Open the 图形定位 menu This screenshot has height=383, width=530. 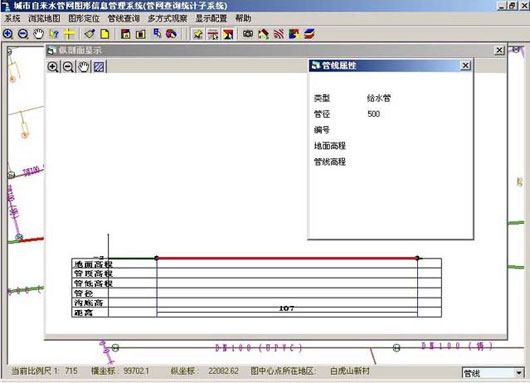tap(84, 18)
